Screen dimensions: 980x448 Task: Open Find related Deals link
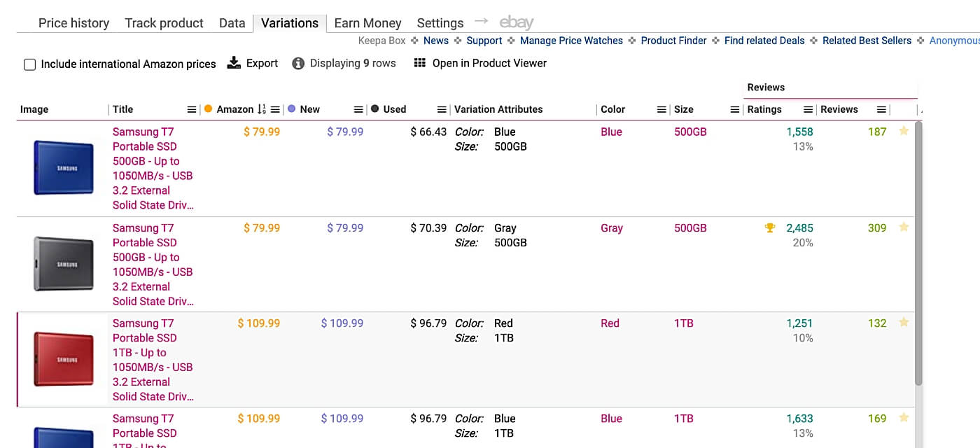click(764, 41)
